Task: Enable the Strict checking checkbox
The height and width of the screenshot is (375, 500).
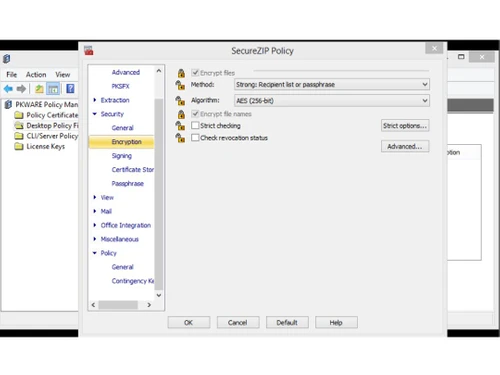Action: pyautogui.click(x=195, y=125)
